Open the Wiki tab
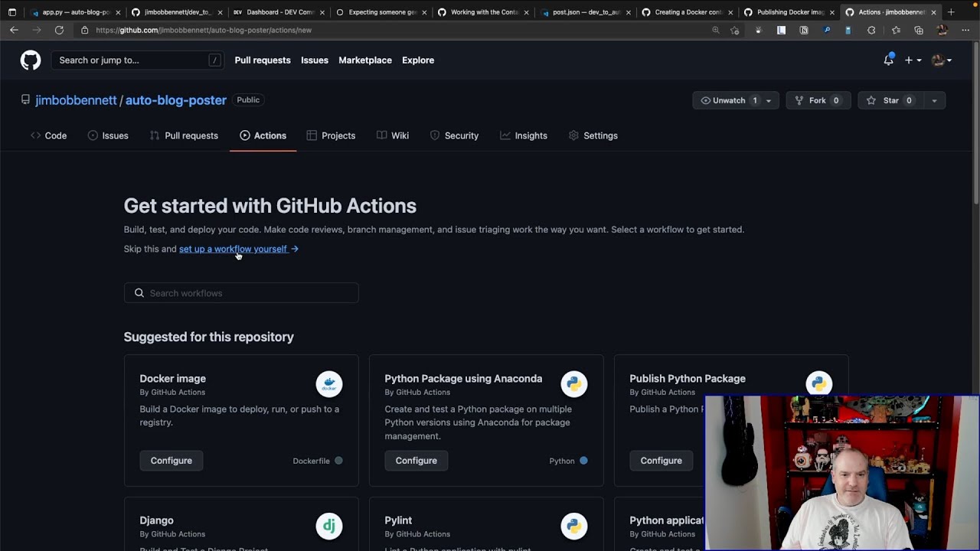The image size is (980, 551). 393,135
